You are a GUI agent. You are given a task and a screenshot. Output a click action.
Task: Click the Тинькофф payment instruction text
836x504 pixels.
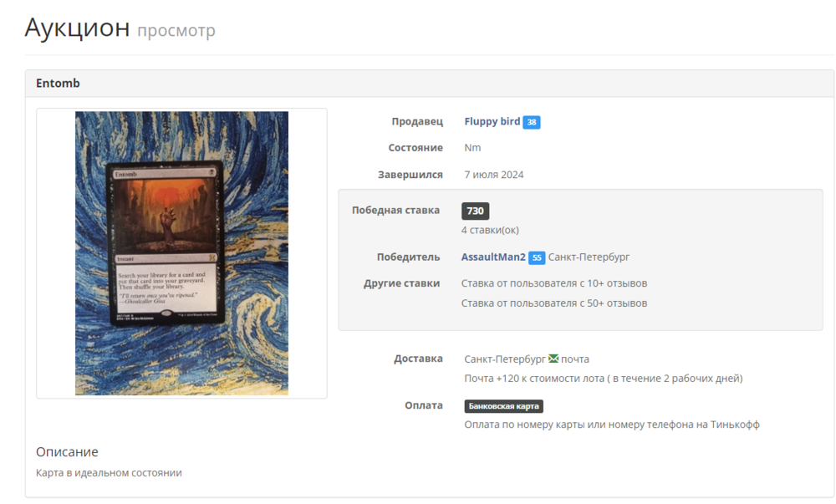612,425
